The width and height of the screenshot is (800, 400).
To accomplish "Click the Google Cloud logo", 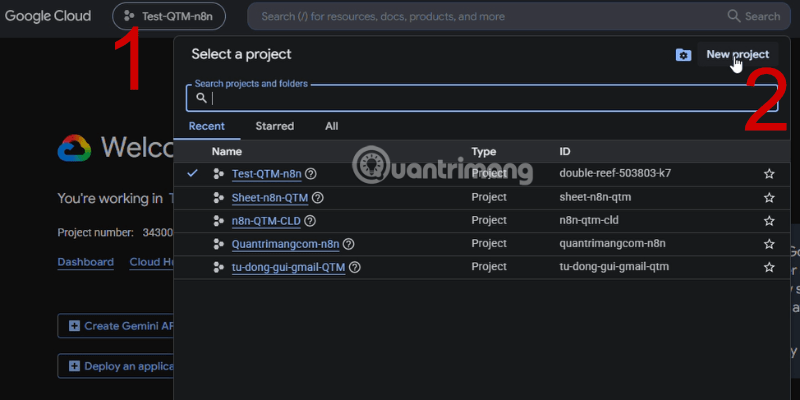I will click(x=48, y=16).
